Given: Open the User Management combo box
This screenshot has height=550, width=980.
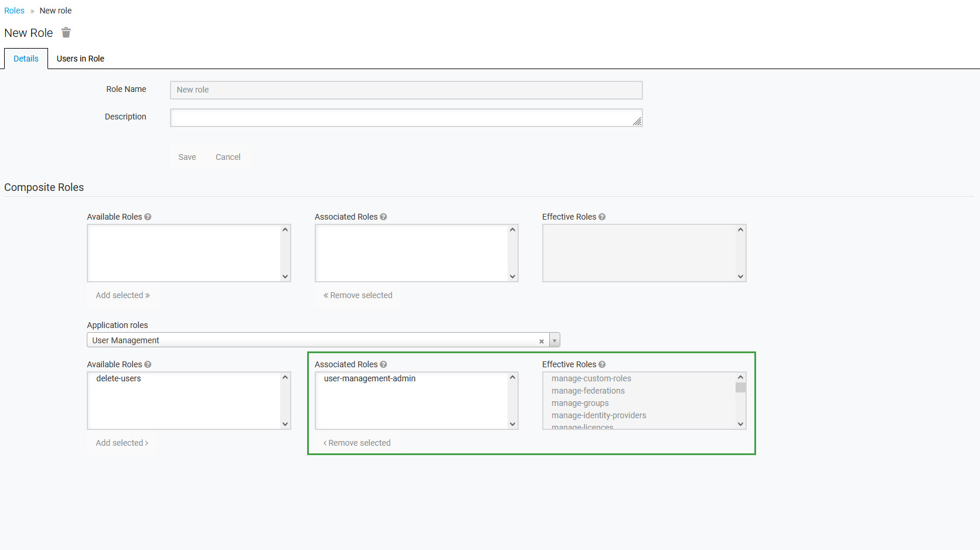Looking at the screenshot, I should pos(311,340).
